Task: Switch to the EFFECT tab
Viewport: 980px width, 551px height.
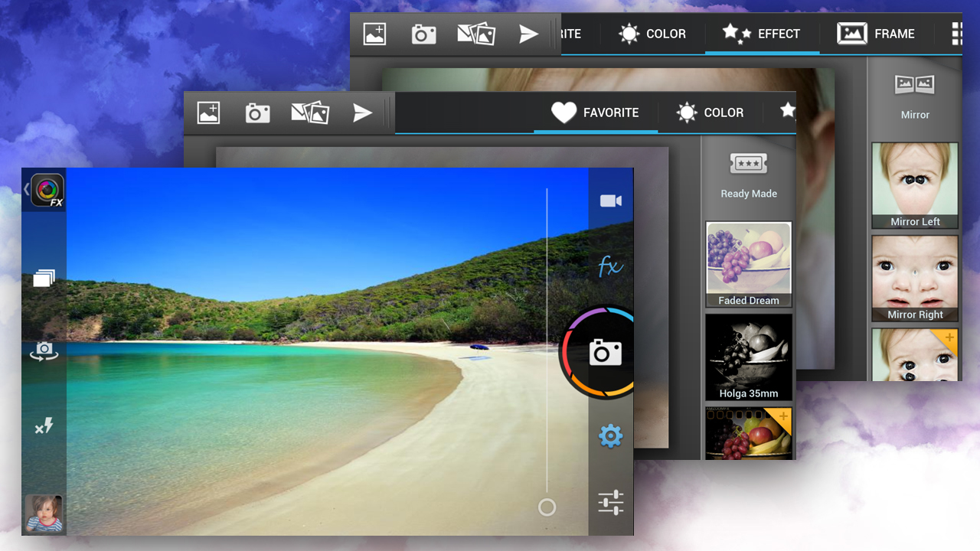Action: point(762,34)
